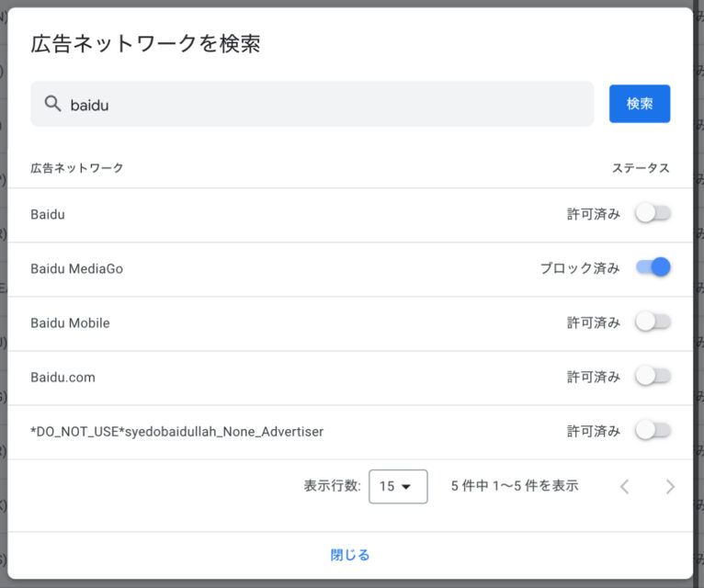This screenshot has height=588, width=704.
Task: Open the 表示行数 15 rows dropdown
Action: click(398, 486)
